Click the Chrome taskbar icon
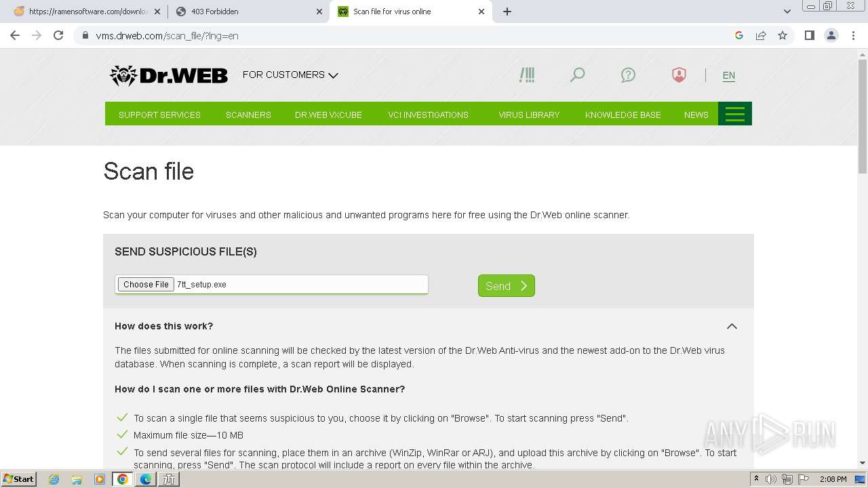The height and width of the screenshot is (488, 868). tap(123, 479)
